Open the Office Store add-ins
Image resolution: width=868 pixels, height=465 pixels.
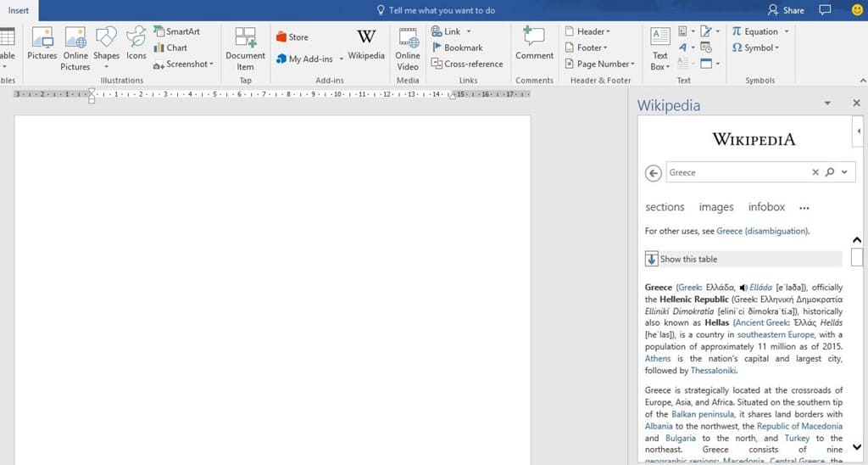pos(292,37)
